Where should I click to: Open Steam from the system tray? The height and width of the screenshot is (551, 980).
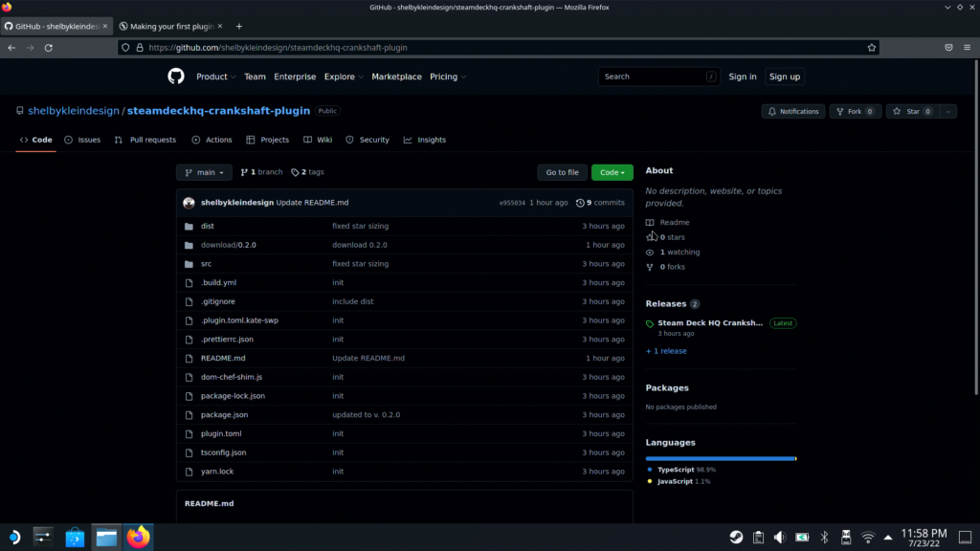(736, 538)
